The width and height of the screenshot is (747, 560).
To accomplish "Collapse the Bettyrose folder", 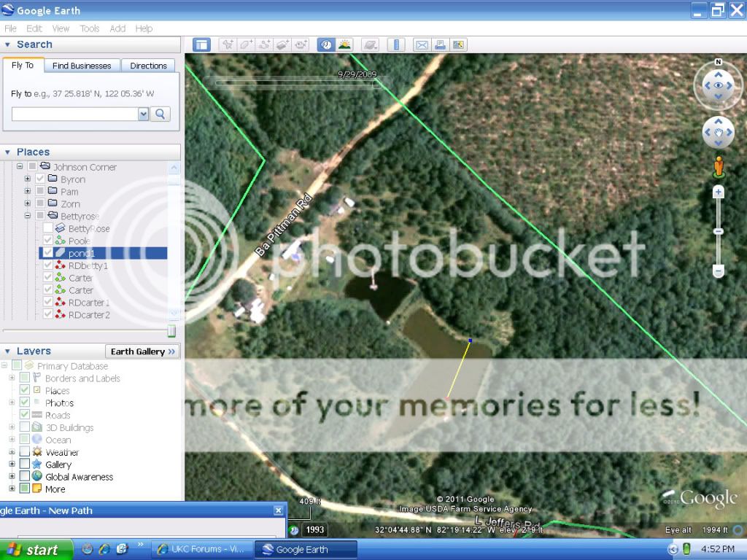I will 28,216.
